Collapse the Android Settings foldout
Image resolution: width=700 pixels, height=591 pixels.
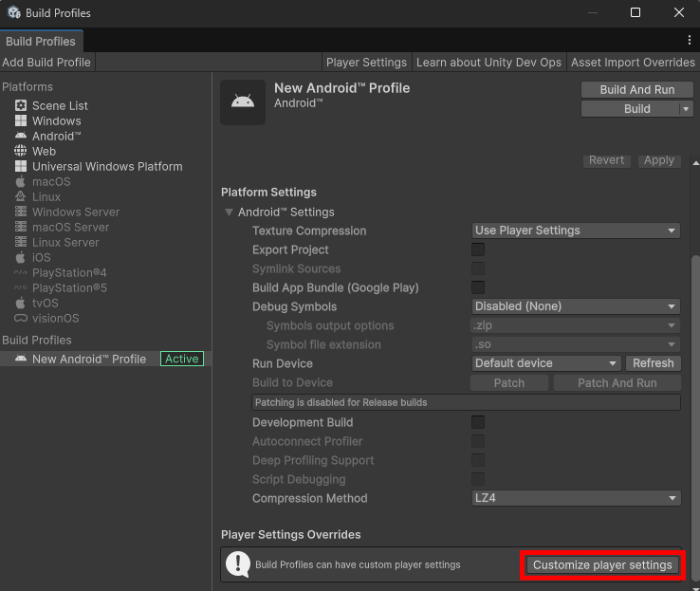[x=229, y=212]
